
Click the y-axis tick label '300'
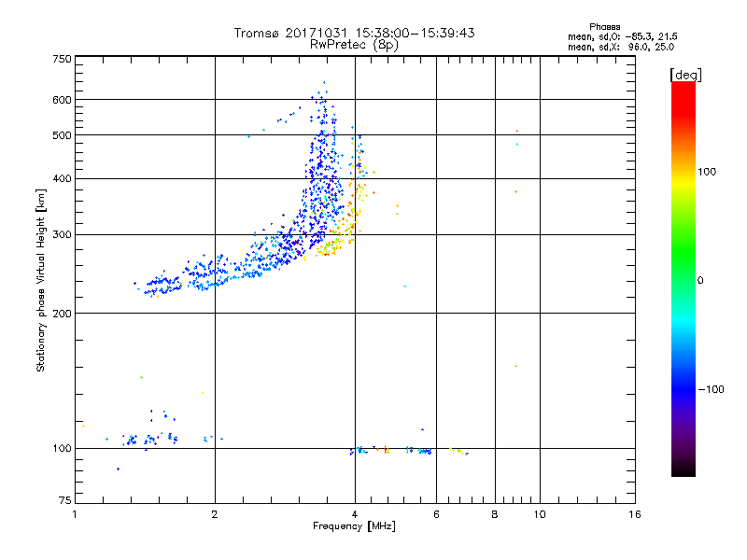(62, 235)
